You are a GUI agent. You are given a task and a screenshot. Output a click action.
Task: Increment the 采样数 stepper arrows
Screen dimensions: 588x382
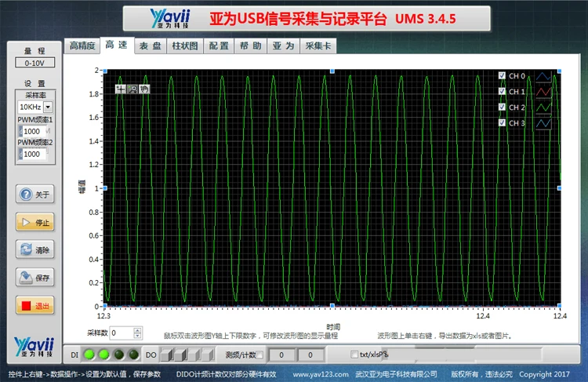(x=138, y=330)
